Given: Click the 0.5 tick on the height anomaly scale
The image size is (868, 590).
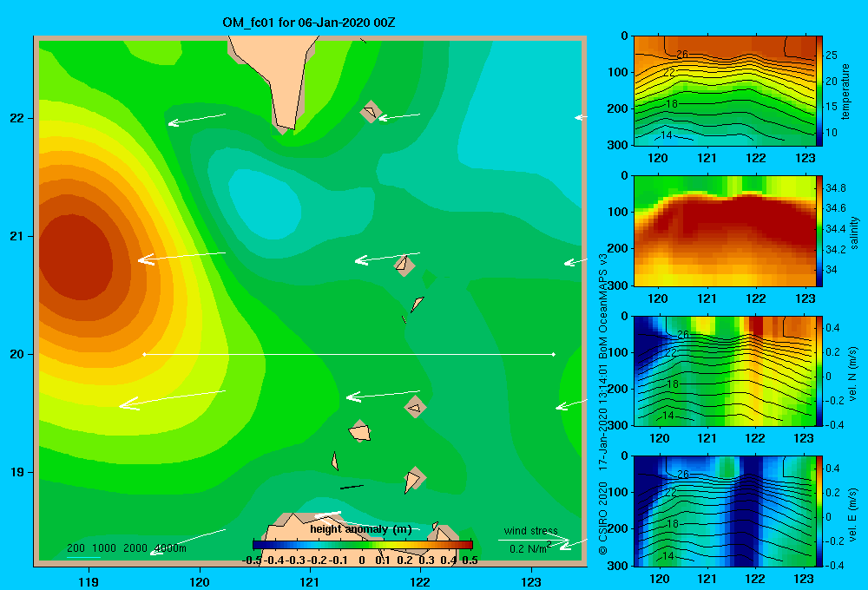Looking at the screenshot, I should point(470,560).
